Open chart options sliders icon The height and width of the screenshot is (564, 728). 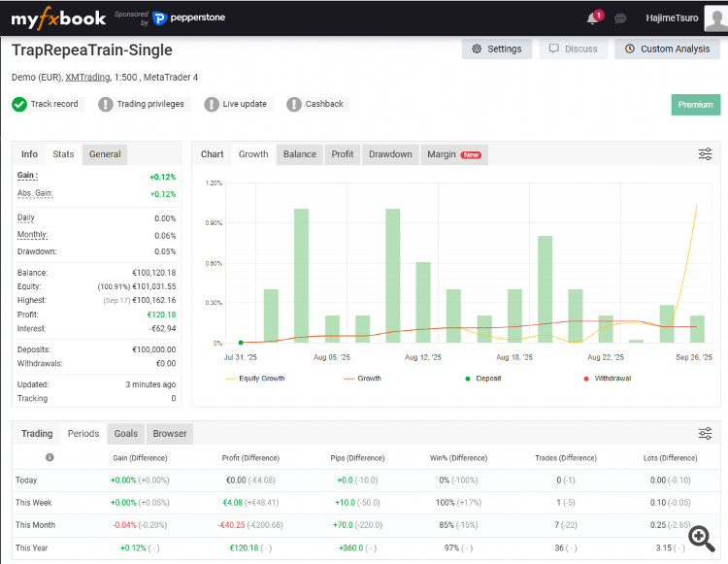[706, 153]
